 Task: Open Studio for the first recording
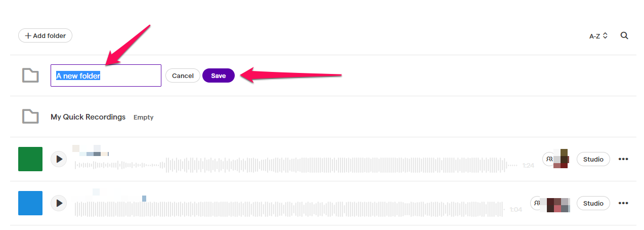593,159
